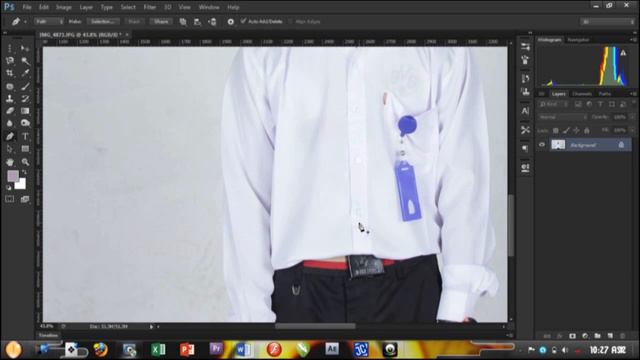Open Excel from the taskbar
The image size is (640, 360).
[158, 350]
